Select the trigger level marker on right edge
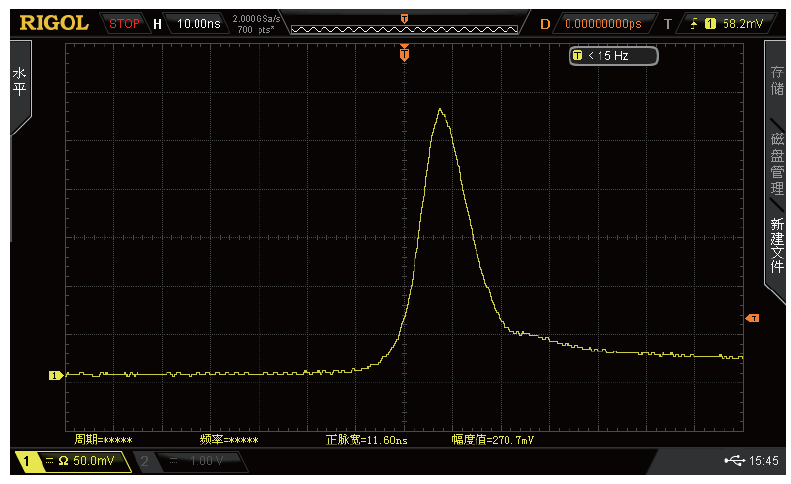The image size is (791, 484). 753,318
